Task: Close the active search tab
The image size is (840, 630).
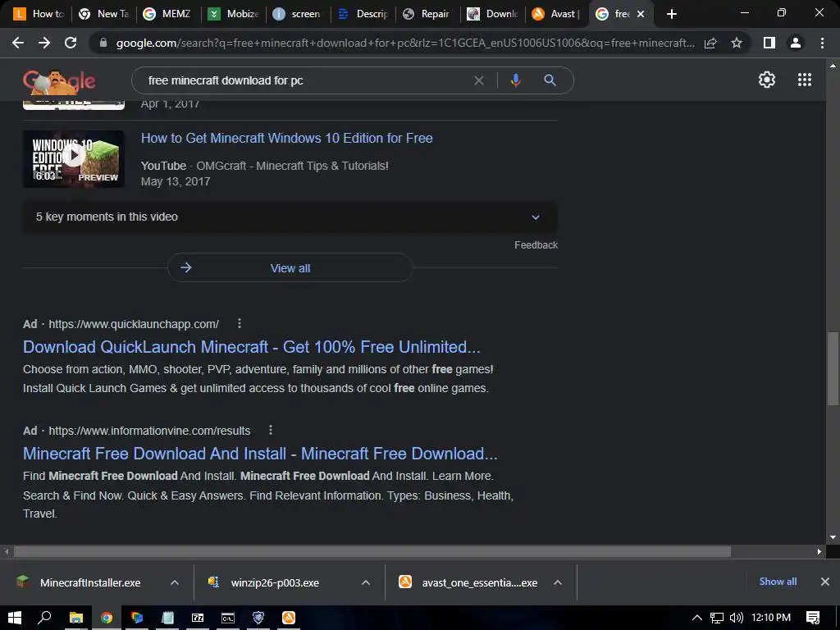Action: tap(641, 14)
